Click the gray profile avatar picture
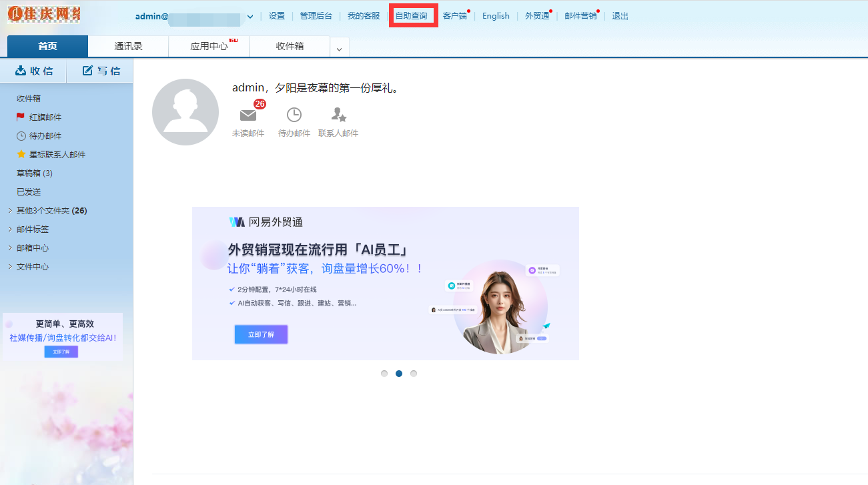Viewport: 868px width, 485px height. point(185,112)
